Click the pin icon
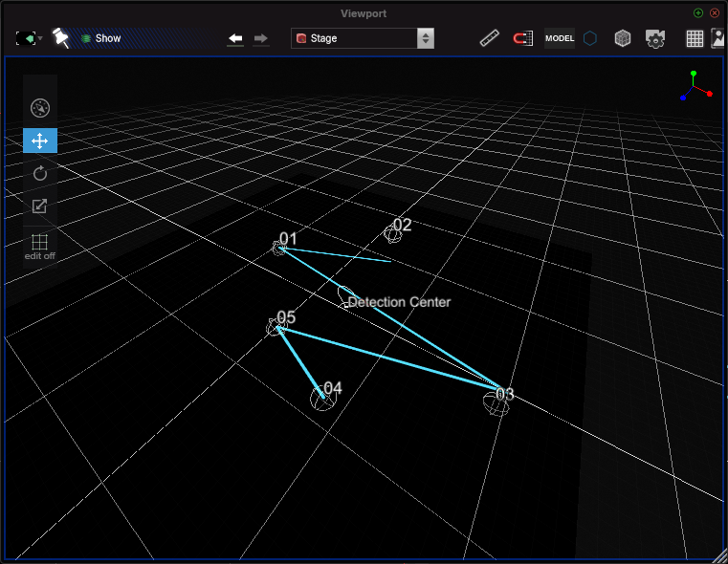 61,38
